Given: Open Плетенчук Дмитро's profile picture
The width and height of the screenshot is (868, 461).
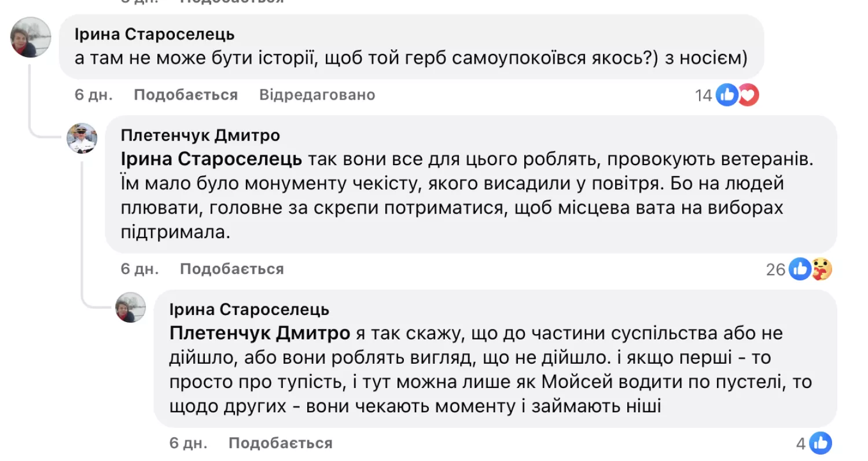Looking at the screenshot, I should (81, 139).
